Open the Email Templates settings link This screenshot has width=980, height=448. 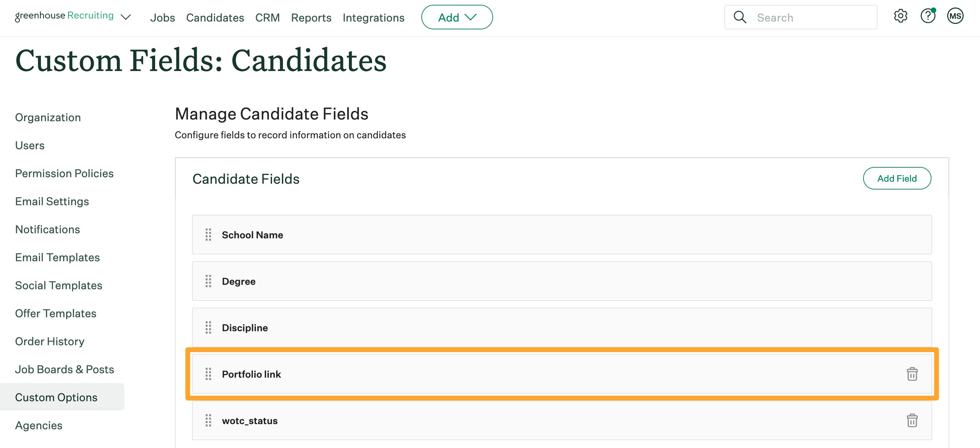tap(57, 257)
